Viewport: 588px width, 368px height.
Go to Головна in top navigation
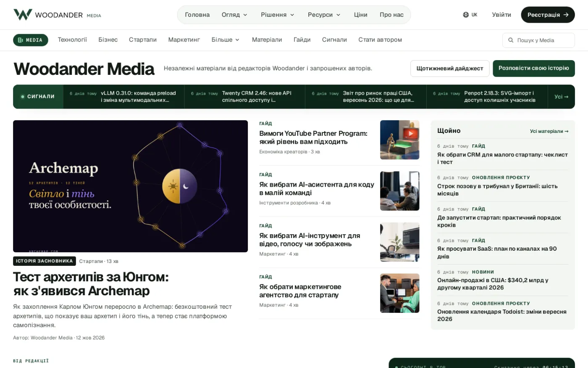pyautogui.click(x=197, y=15)
